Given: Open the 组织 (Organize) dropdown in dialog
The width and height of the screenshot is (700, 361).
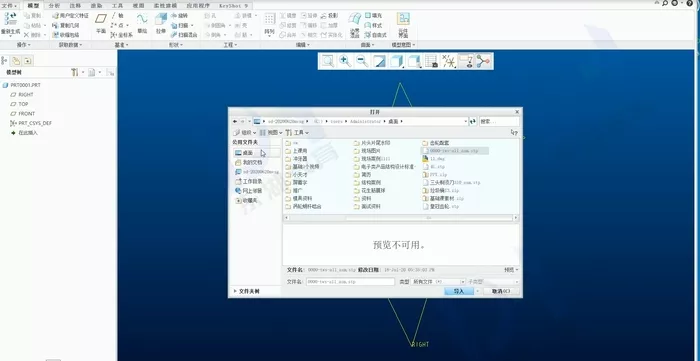Looking at the screenshot, I should (245, 133).
